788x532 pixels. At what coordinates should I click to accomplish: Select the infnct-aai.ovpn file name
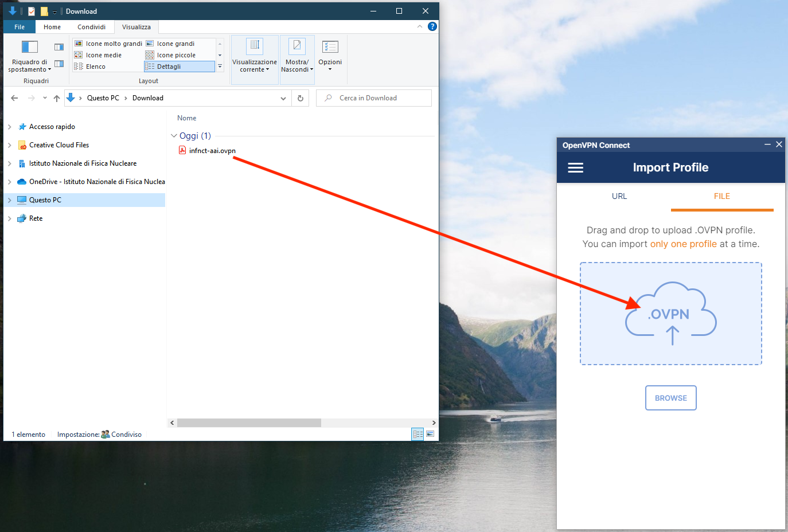[212, 151]
